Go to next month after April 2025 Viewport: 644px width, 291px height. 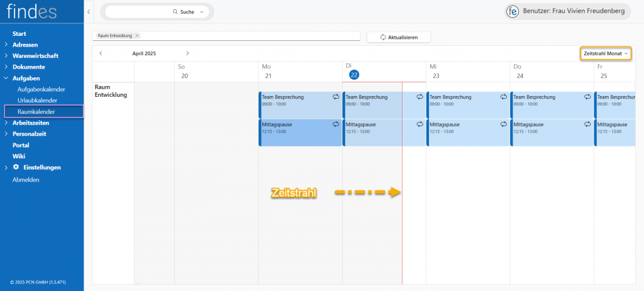187,53
